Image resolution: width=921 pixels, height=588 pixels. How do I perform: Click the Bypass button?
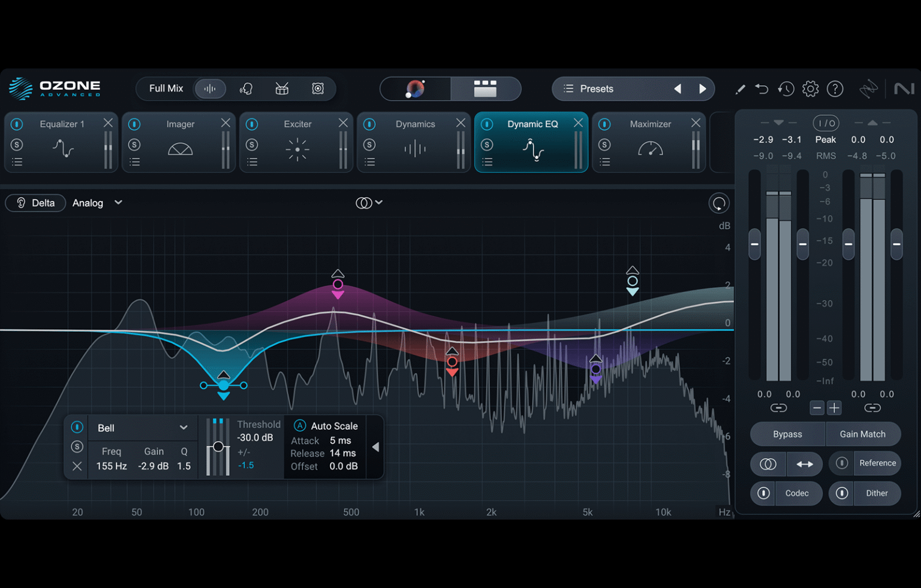(787, 434)
